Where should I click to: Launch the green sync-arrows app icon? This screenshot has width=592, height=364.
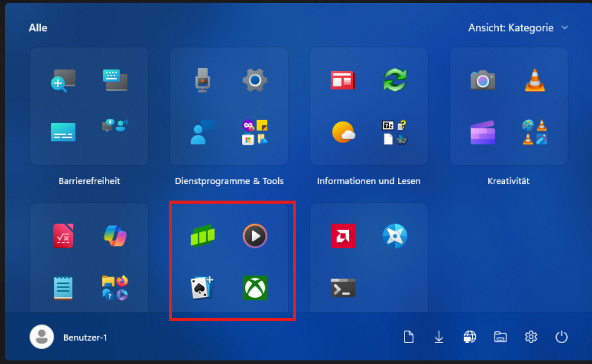pyautogui.click(x=395, y=80)
